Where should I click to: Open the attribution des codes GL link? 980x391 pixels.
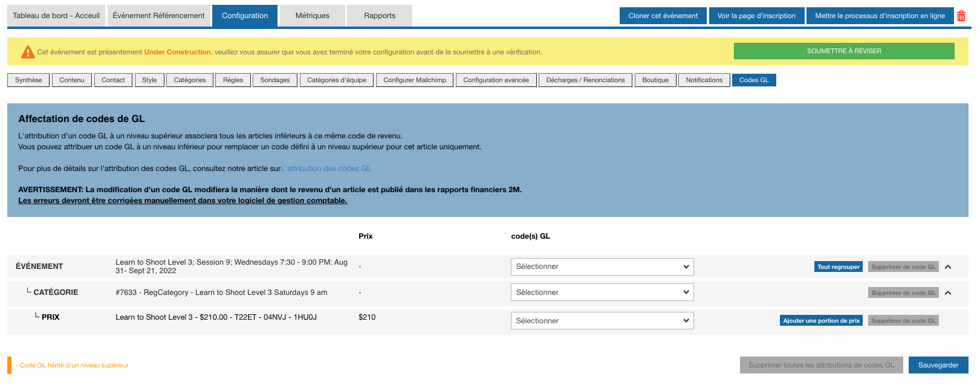[x=326, y=169]
